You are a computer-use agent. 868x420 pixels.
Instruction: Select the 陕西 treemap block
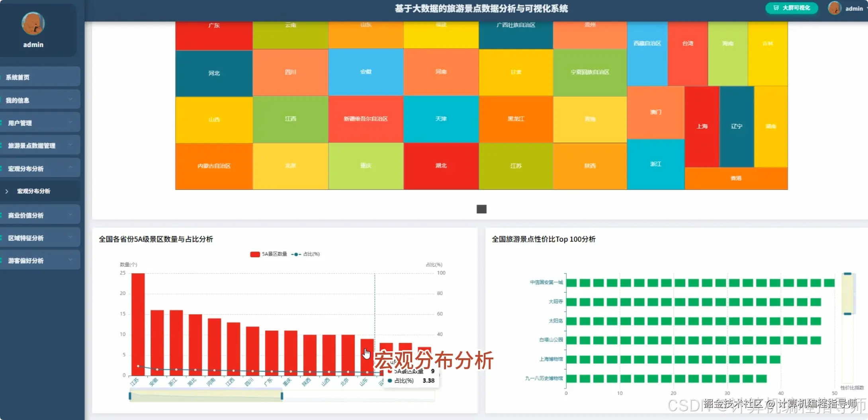coord(590,166)
